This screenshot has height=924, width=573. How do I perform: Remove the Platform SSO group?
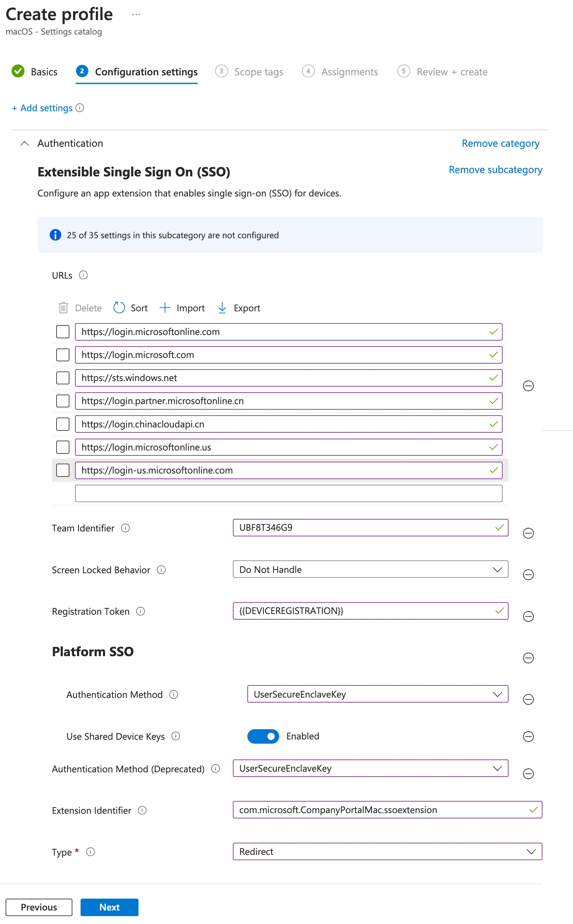click(x=528, y=658)
